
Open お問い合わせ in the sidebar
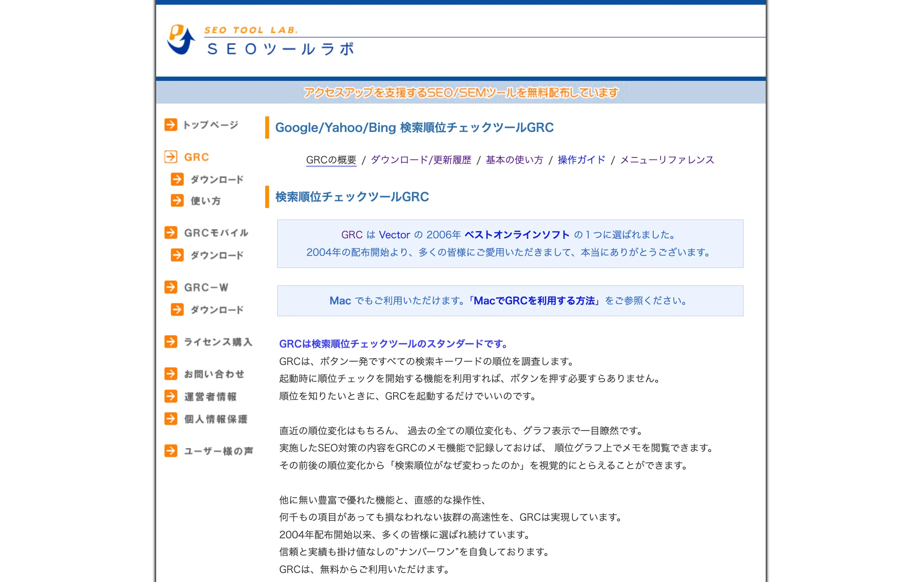(x=214, y=374)
